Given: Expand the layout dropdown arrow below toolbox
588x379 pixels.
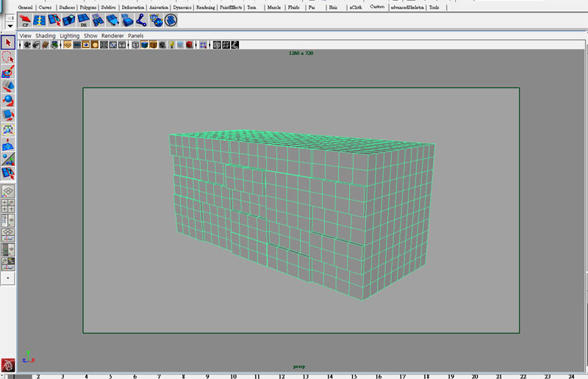Looking at the screenshot, I should 8,278.
